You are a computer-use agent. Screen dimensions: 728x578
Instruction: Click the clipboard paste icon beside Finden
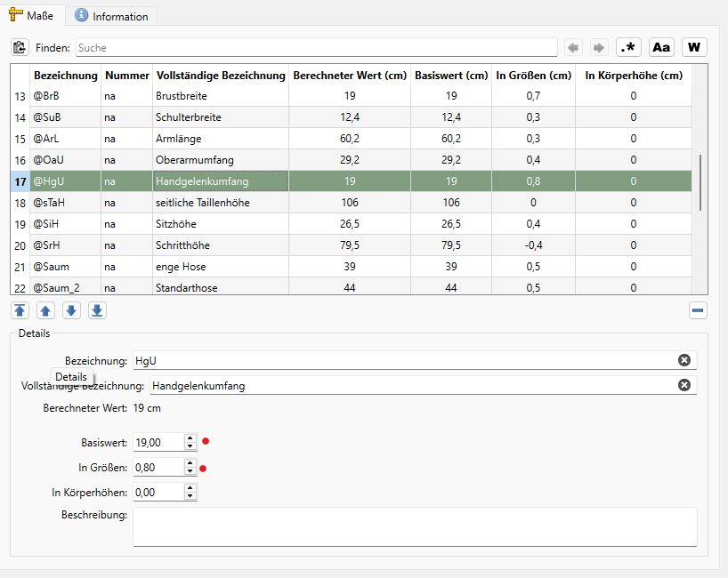point(20,47)
